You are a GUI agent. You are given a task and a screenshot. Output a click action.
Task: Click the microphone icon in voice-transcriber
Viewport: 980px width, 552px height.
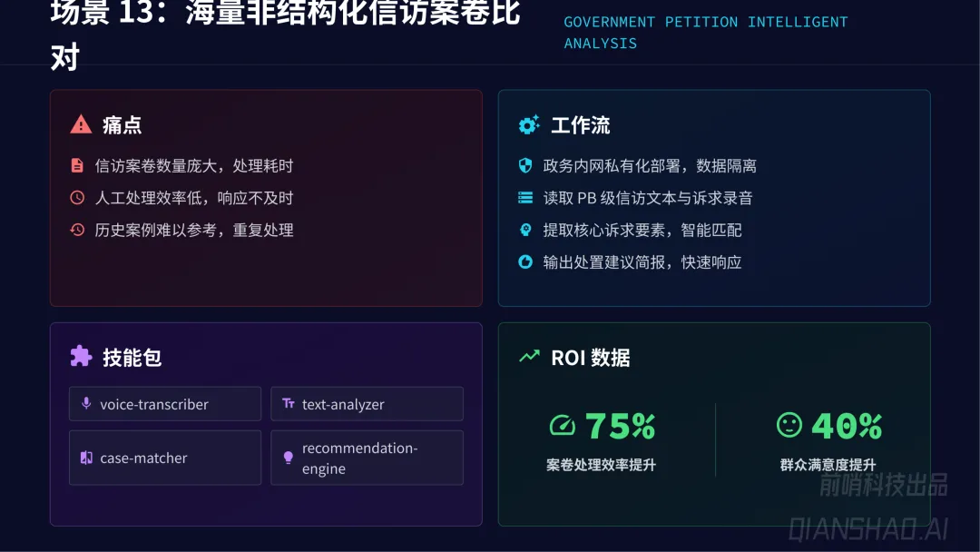86,404
